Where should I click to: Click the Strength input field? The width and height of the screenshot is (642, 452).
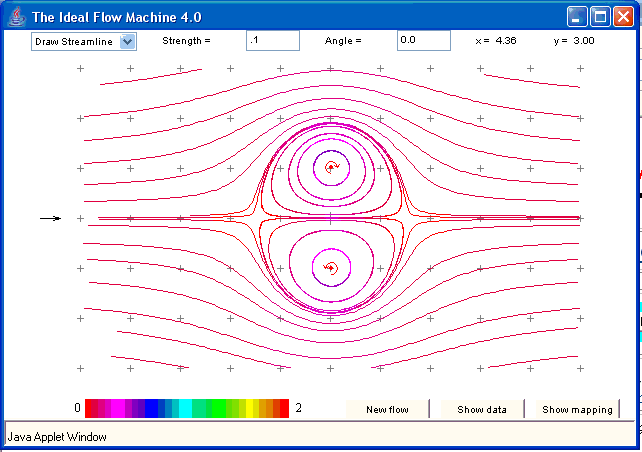click(273, 41)
